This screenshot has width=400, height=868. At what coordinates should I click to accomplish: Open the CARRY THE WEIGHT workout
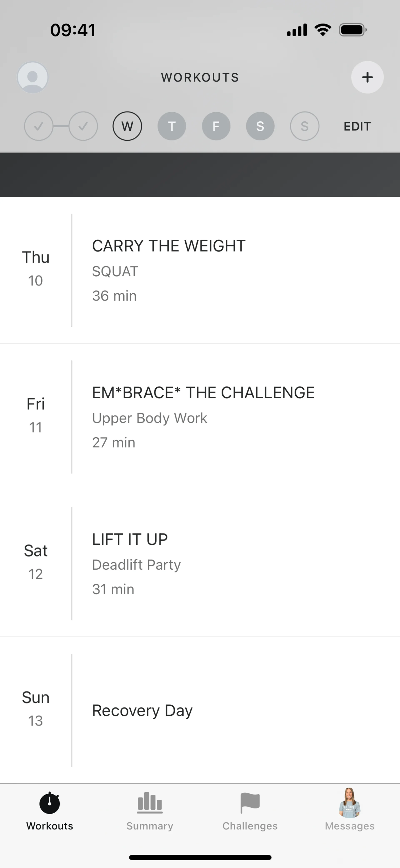tap(202, 270)
